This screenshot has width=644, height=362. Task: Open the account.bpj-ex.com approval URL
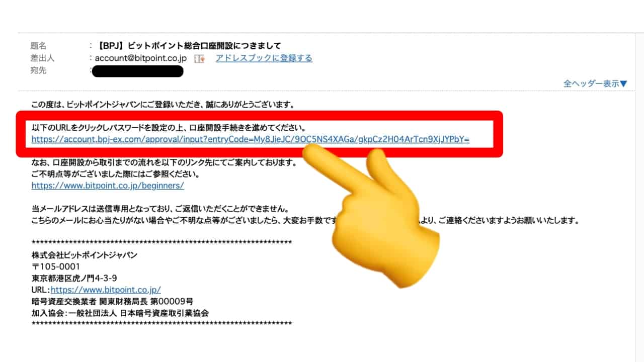tap(250, 139)
